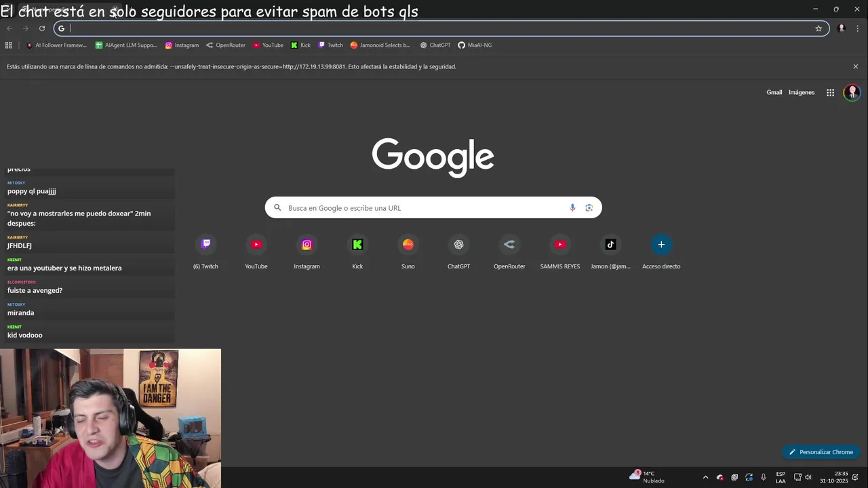This screenshot has height=488, width=868.
Task: Open AIAgent LLM Support bookmark
Action: pos(126,45)
